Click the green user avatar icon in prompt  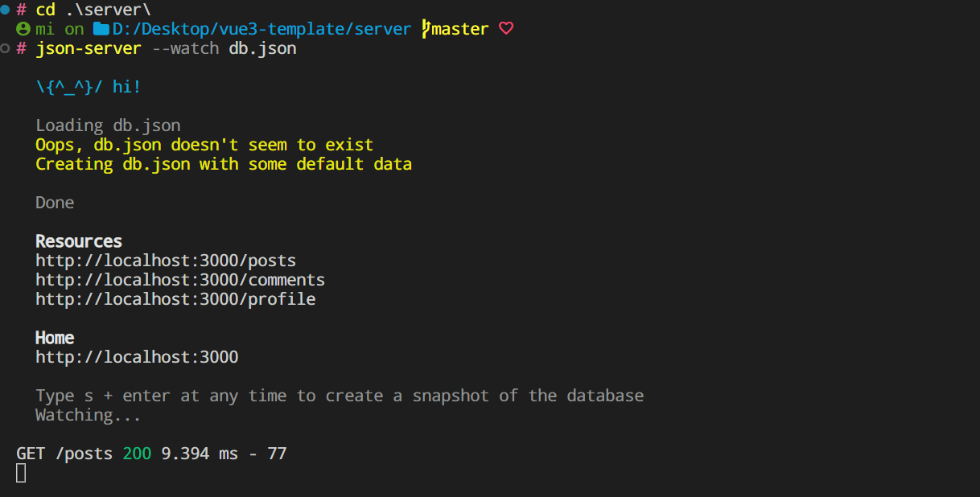[23, 29]
